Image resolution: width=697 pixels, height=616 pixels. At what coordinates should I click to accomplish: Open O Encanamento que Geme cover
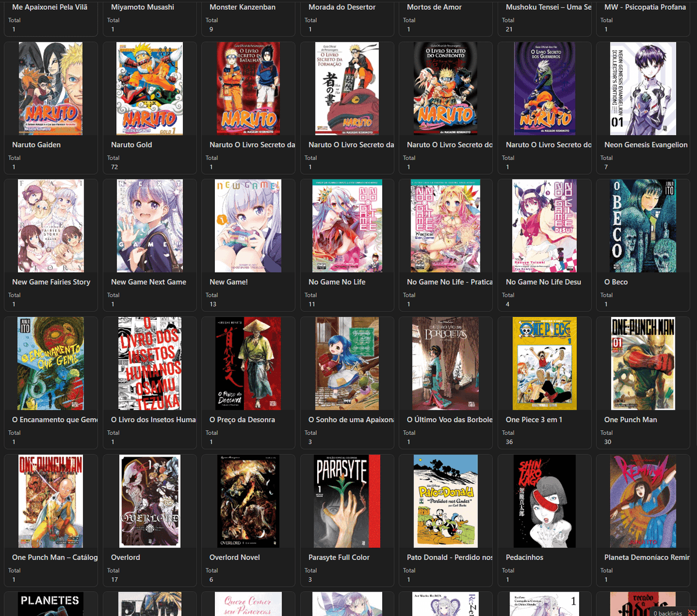pyautogui.click(x=51, y=363)
